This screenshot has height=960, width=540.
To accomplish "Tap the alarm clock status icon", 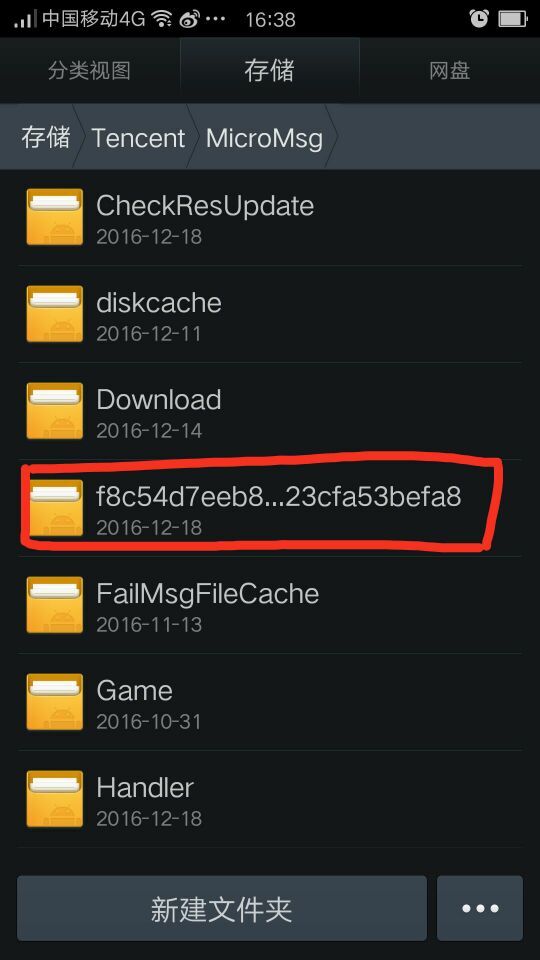I will tap(479, 19).
